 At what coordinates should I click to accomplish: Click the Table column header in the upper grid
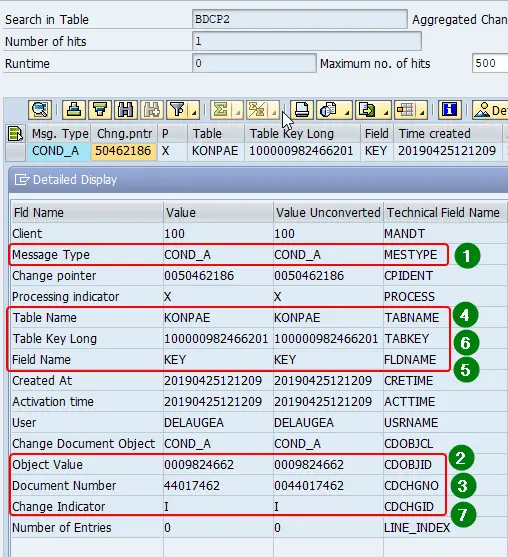click(216, 134)
